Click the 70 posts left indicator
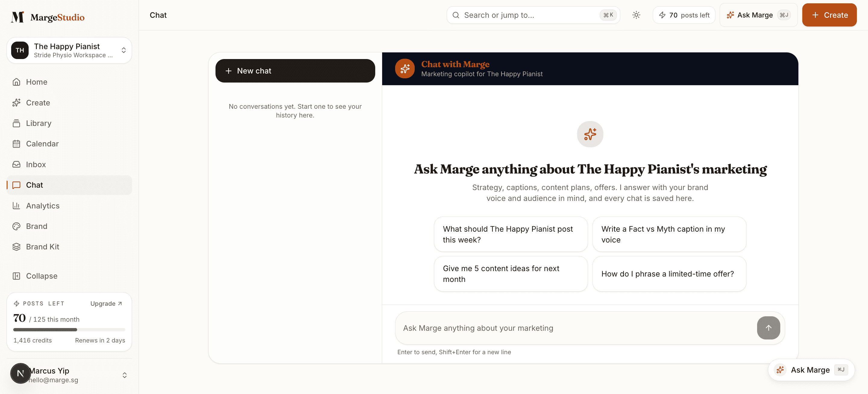The height and width of the screenshot is (394, 868). coord(684,15)
